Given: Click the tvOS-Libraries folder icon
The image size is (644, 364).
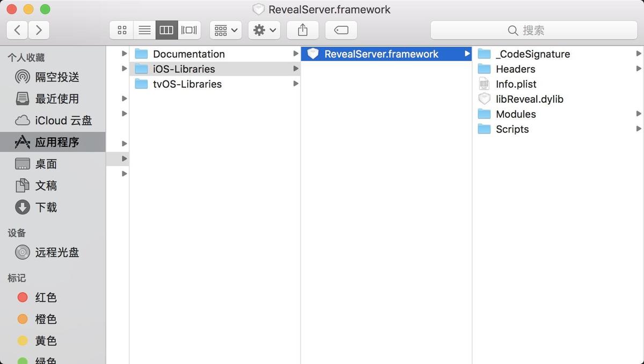Looking at the screenshot, I should 141,84.
